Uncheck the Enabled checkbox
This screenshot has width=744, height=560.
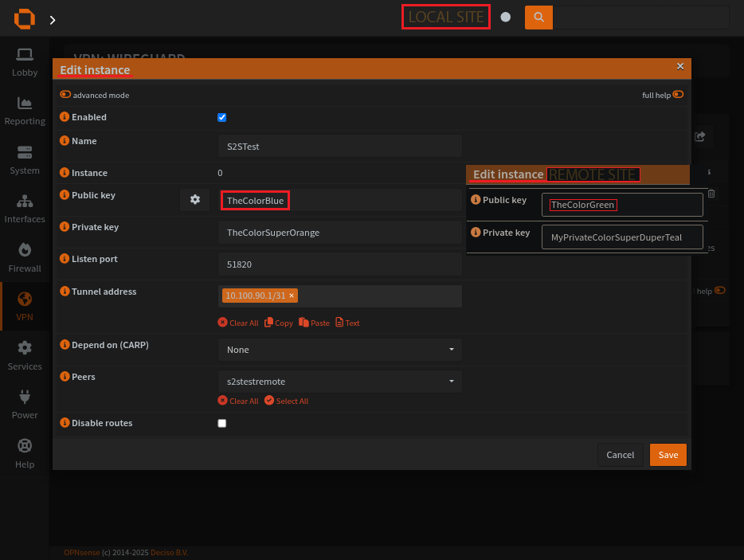pos(221,117)
